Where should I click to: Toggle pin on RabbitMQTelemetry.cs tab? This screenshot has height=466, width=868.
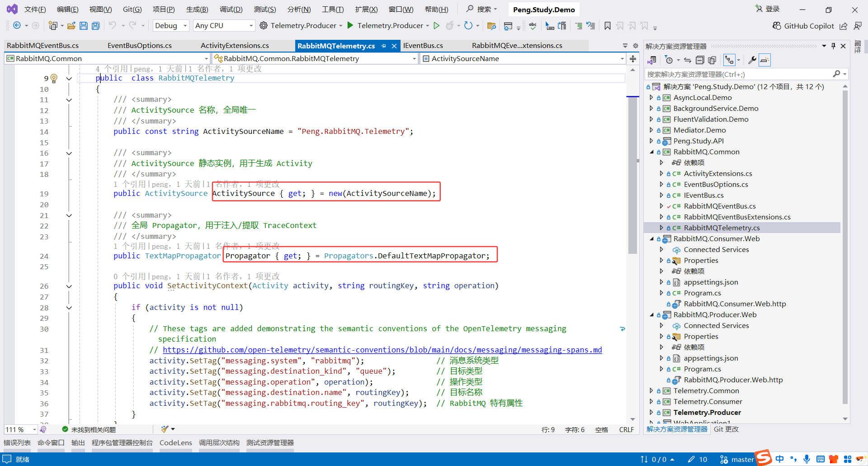(384, 46)
